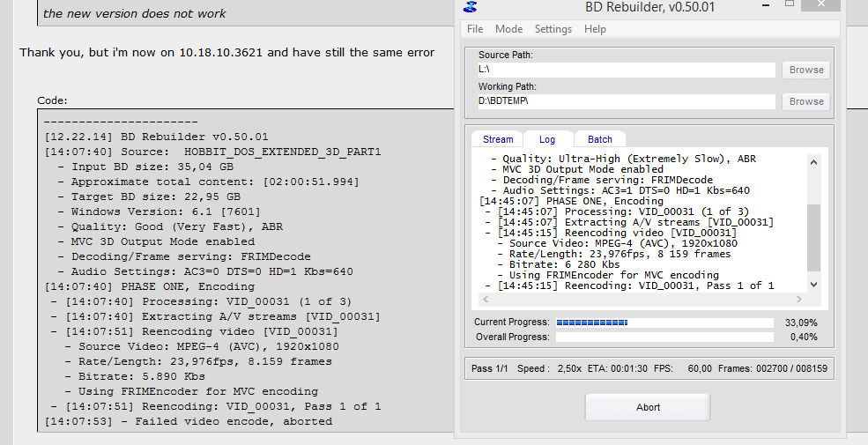Click the 33,09% current progress value
868x445 pixels.
[x=801, y=323]
